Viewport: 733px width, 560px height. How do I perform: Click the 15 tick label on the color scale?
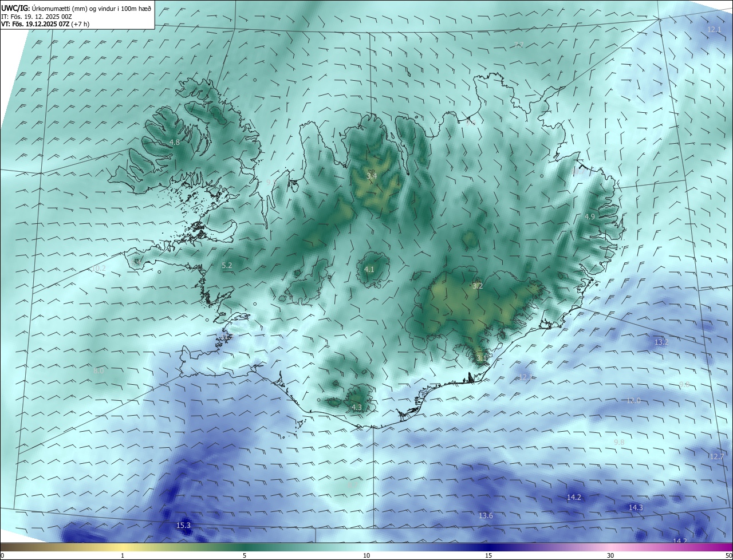tap(488, 555)
